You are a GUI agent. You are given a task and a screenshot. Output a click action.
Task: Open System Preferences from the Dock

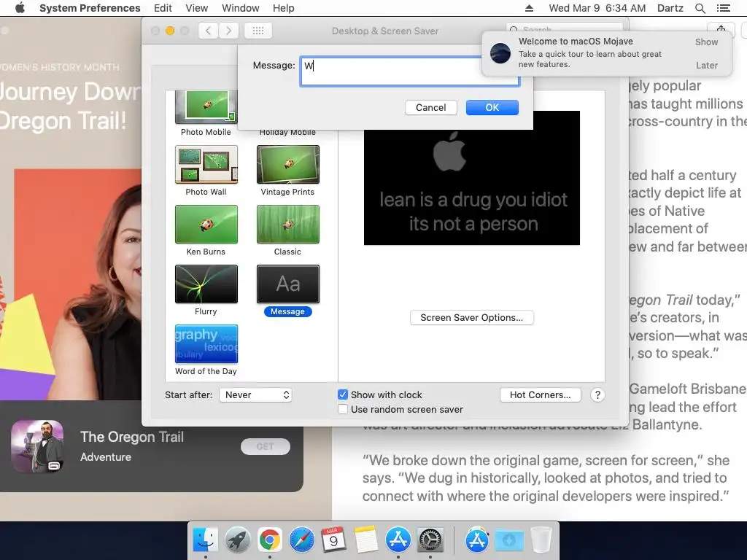[x=430, y=540]
